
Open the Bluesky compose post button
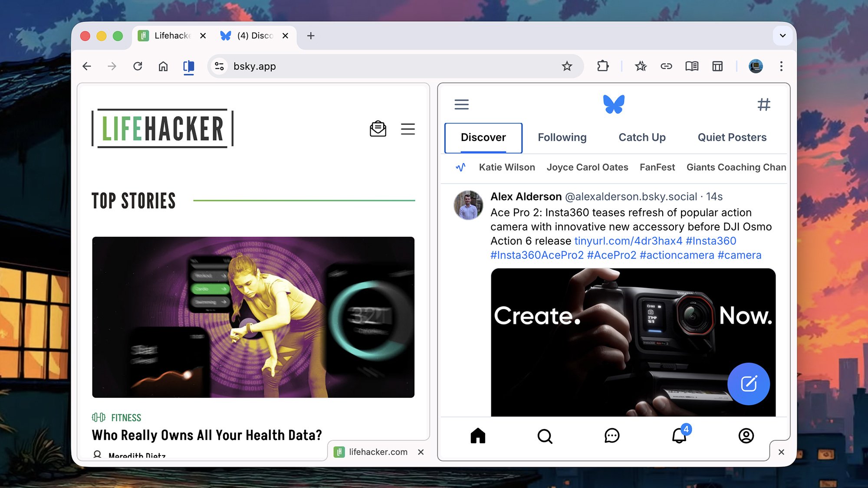pos(748,384)
